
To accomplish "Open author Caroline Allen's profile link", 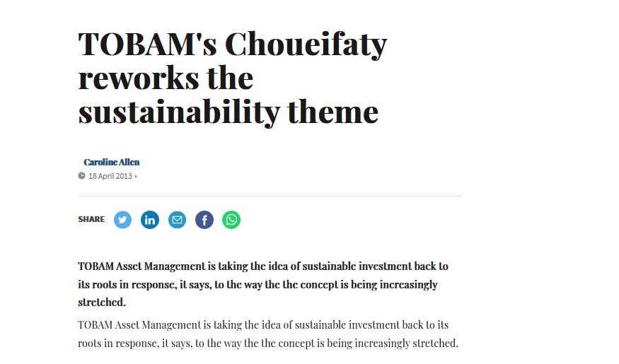I will pyautogui.click(x=112, y=162).
